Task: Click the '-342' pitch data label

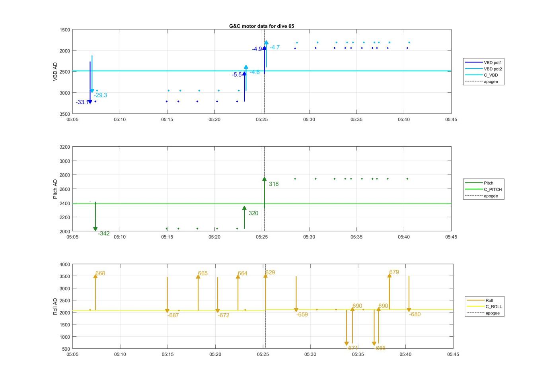Action: (104, 233)
